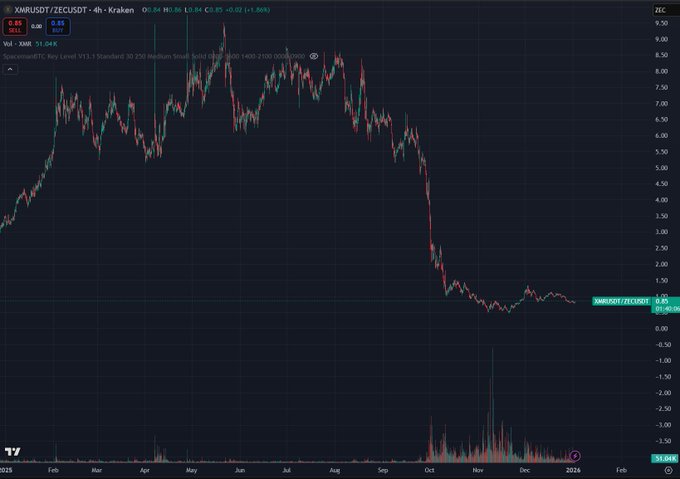Click the green 51.04K volume tag on the axis
680x479 pixels.
click(665, 458)
